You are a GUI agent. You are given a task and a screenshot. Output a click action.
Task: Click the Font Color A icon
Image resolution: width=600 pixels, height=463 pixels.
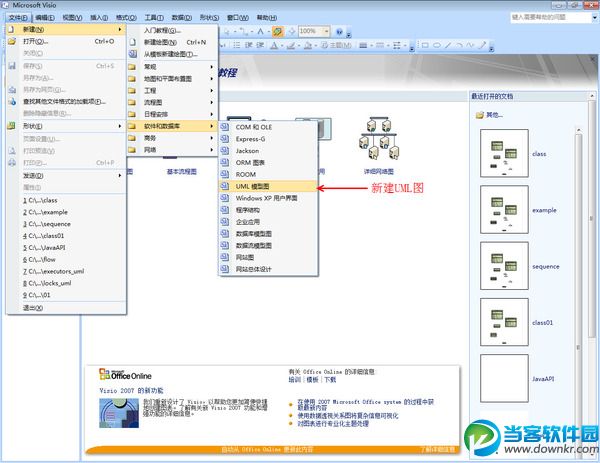click(x=274, y=46)
